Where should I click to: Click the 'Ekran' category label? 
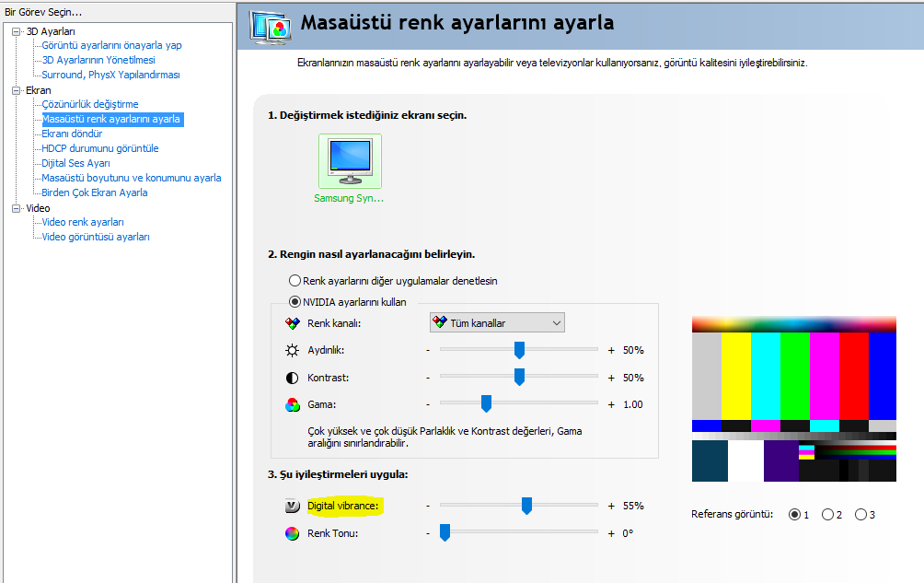click(x=39, y=91)
